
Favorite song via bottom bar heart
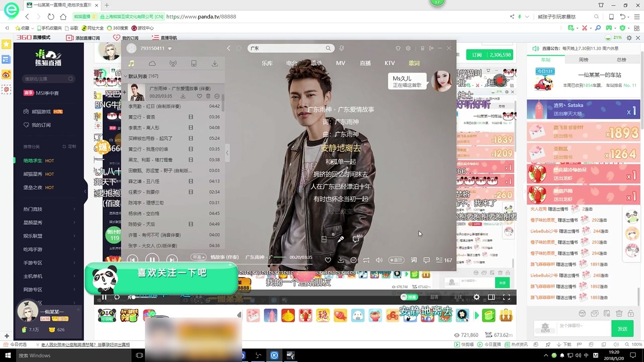coord(328,260)
